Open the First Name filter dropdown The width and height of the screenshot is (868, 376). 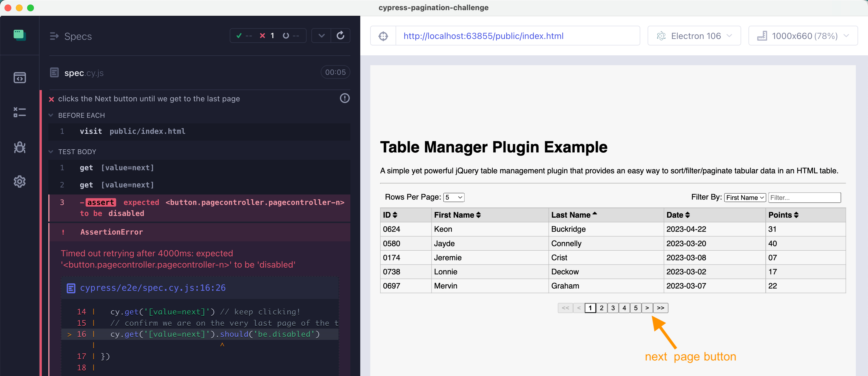coord(745,198)
